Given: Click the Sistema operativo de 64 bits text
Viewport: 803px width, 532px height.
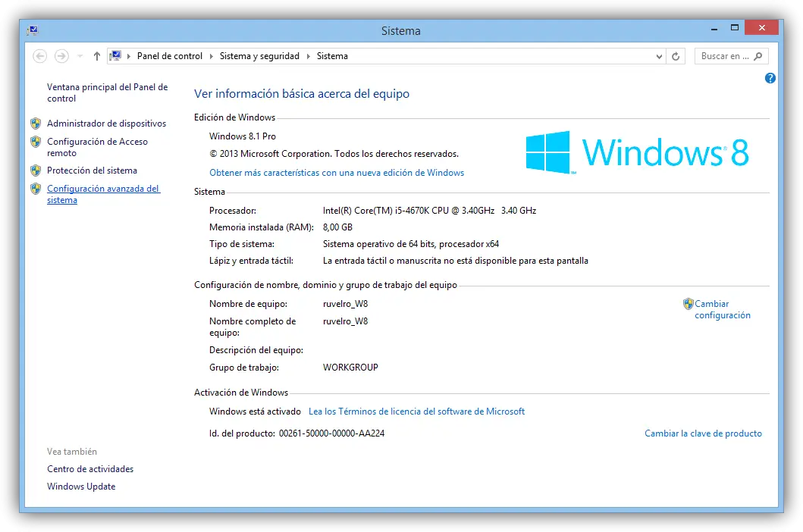Looking at the screenshot, I should 411,244.
